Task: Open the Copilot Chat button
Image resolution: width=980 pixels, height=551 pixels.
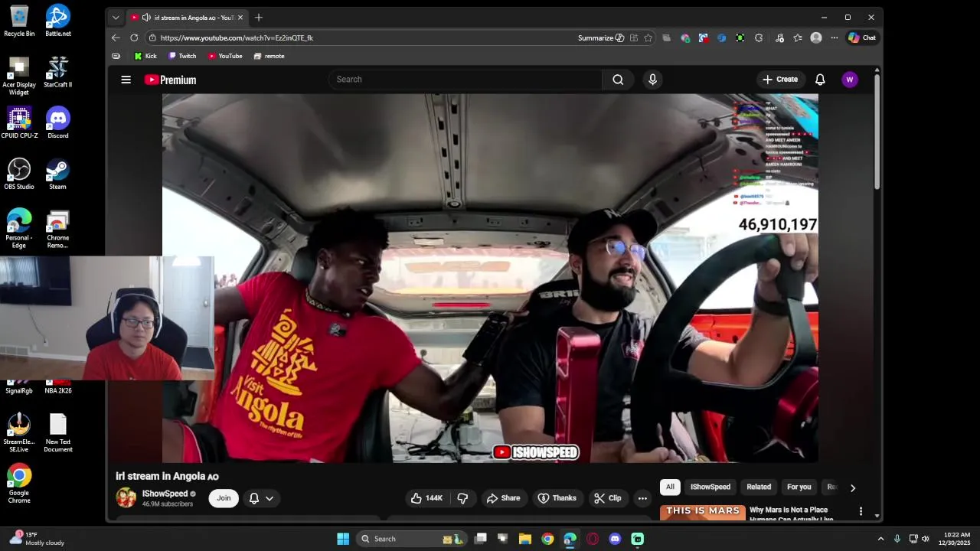Action: pyautogui.click(x=862, y=37)
